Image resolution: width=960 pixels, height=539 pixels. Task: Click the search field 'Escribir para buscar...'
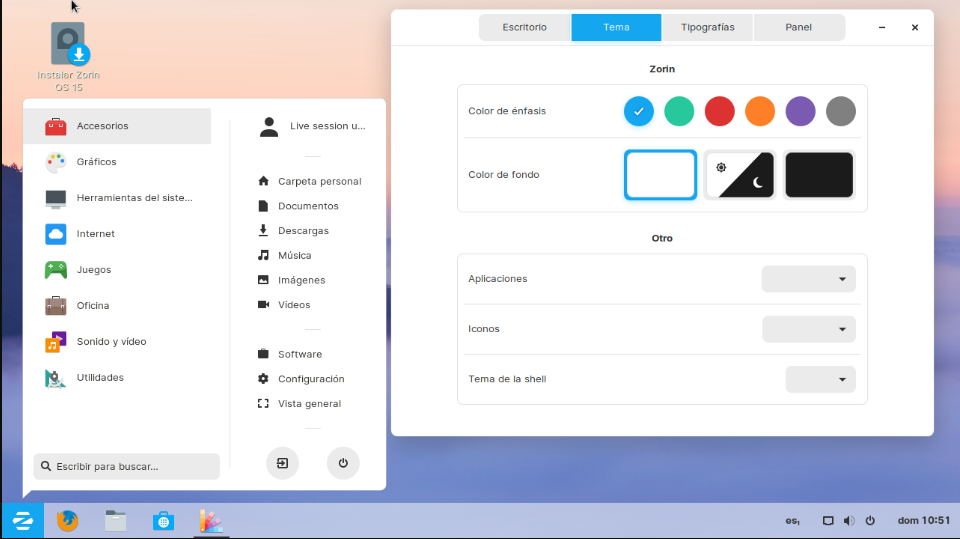point(127,466)
